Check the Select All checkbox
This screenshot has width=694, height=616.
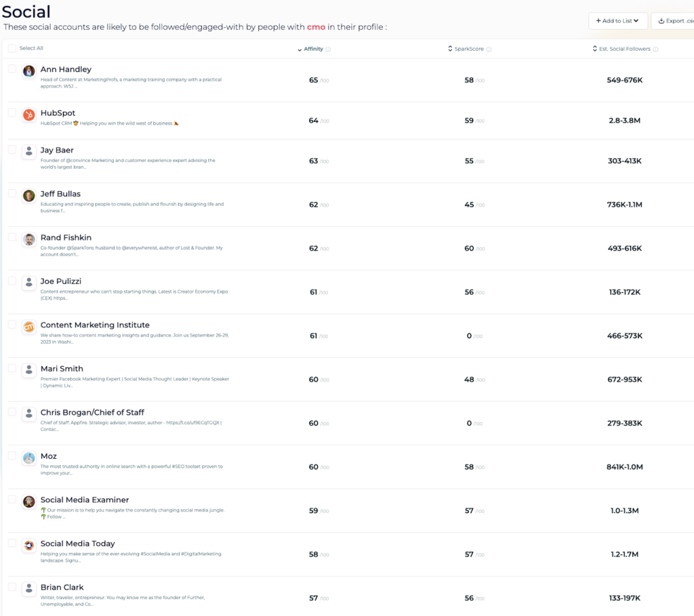tap(12, 49)
